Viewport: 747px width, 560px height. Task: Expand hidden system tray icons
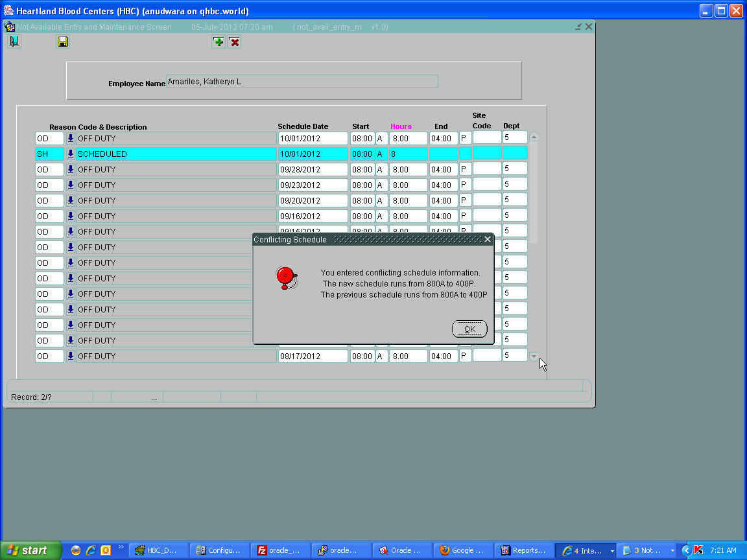[686, 550]
